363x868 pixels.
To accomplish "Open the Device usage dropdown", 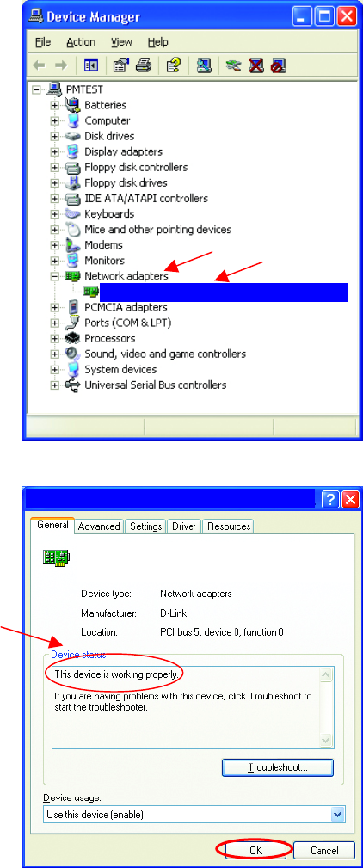I will tap(337, 815).
